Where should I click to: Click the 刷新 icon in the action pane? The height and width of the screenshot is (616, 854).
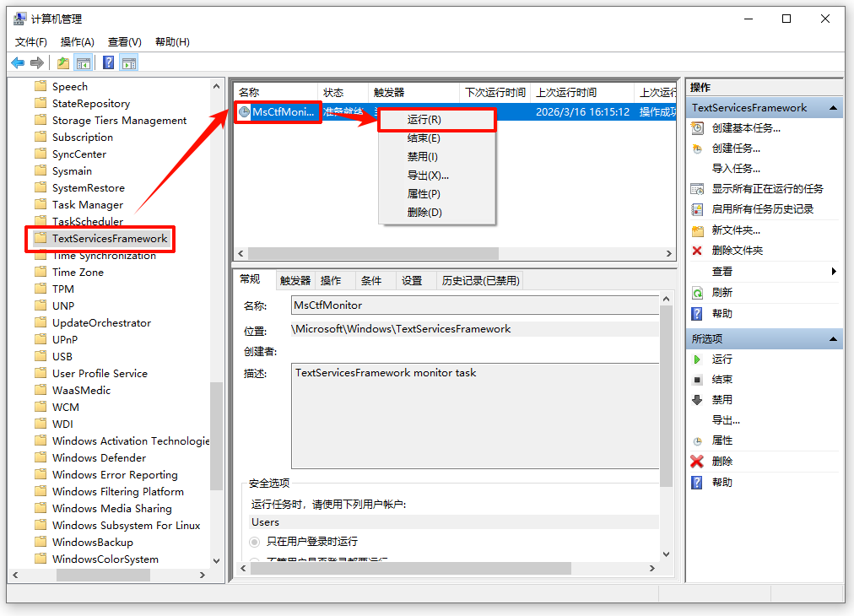[x=698, y=293]
